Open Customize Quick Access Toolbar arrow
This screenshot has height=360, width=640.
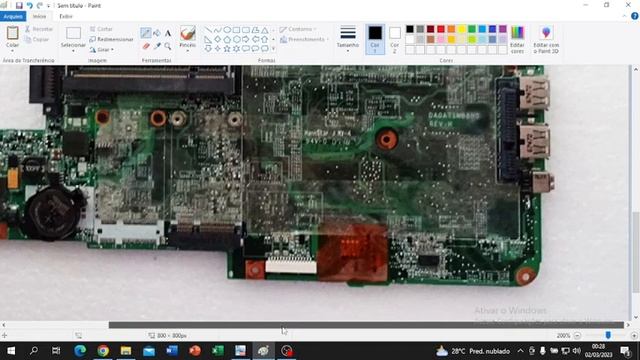click(x=49, y=6)
